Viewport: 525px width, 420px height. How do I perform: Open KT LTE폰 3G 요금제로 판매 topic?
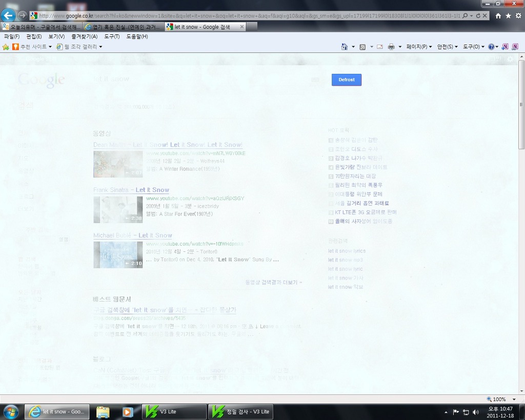366,212
